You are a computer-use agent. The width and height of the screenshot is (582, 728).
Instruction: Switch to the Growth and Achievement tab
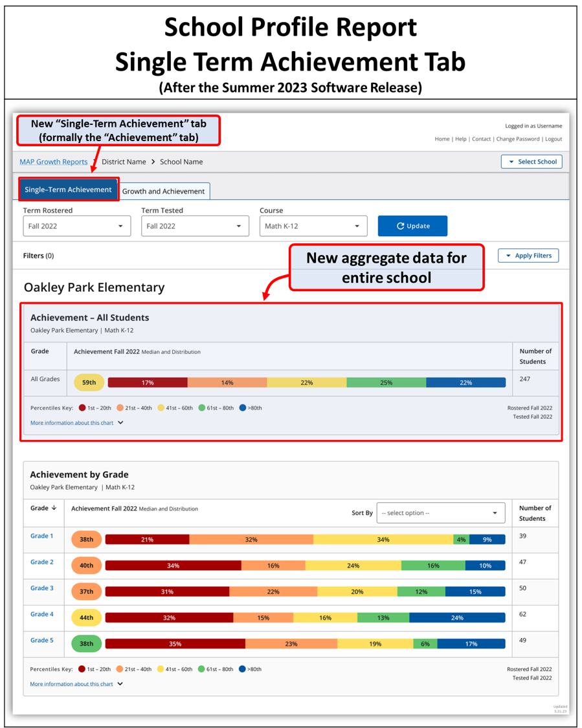pos(164,191)
